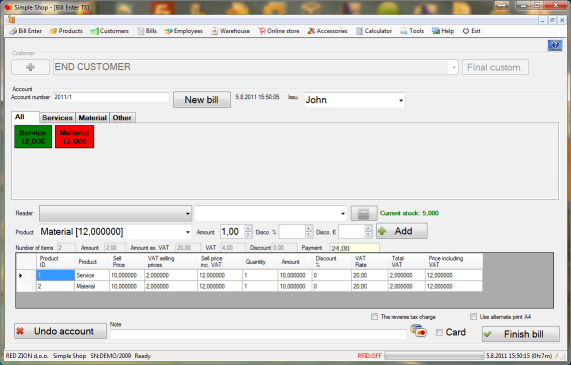The image size is (571, 365).
Task: Click the Undo account button
Action: point(60,331)
